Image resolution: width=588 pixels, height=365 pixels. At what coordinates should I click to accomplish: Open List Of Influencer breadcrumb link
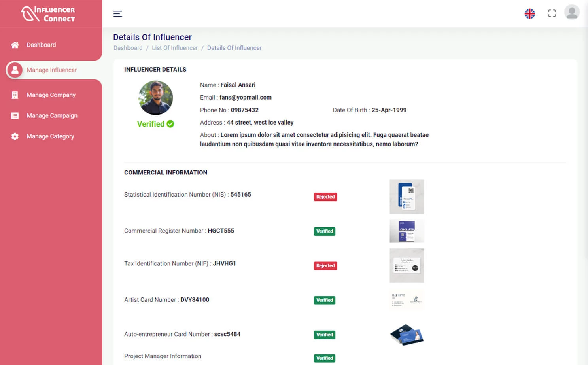(x=175, y=48)
